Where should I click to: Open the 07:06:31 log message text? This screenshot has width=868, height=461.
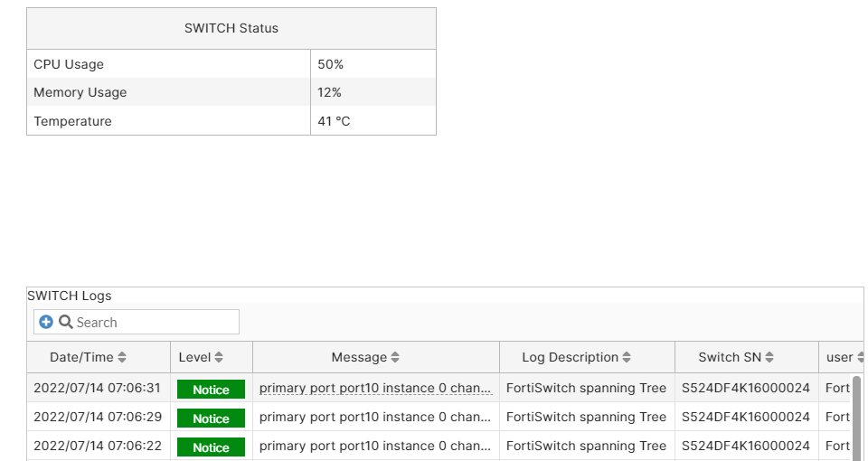(375, 389)
